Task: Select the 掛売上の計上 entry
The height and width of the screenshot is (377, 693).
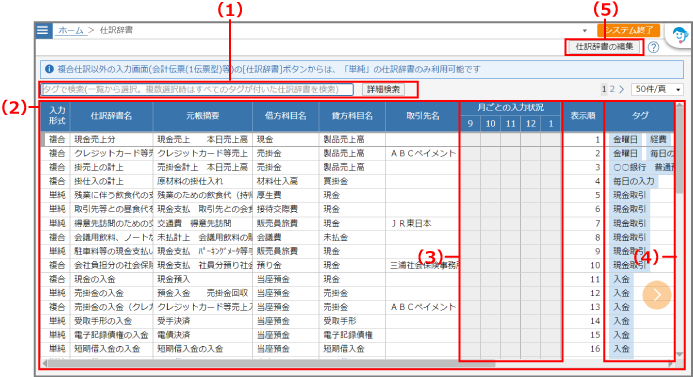Action: click(99, 168)
